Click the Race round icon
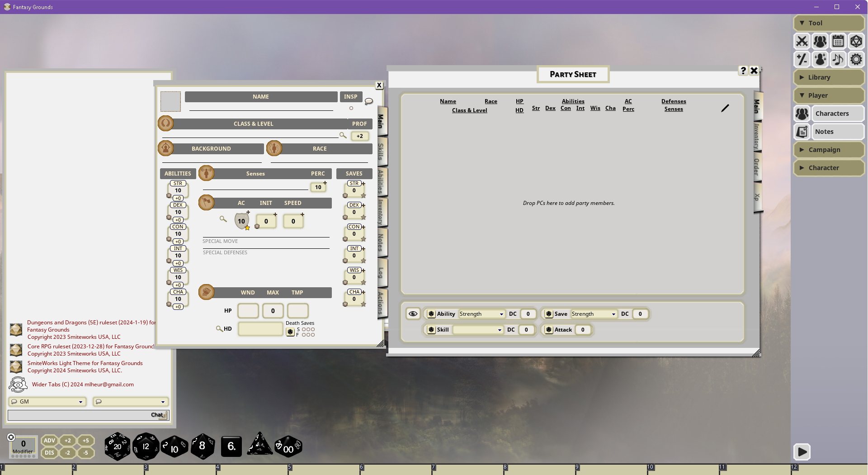Viewport: 868px width, 475px height. coord(274,148)
